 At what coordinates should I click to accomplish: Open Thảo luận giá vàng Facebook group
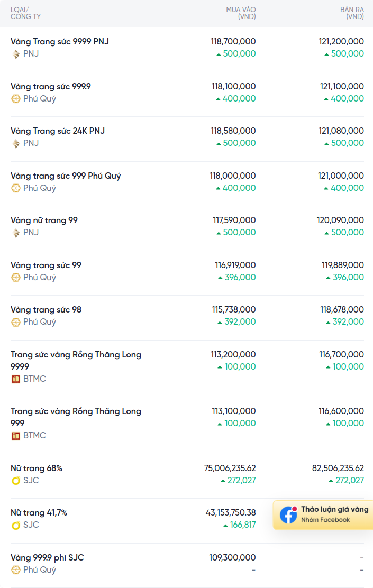(334, 510)
